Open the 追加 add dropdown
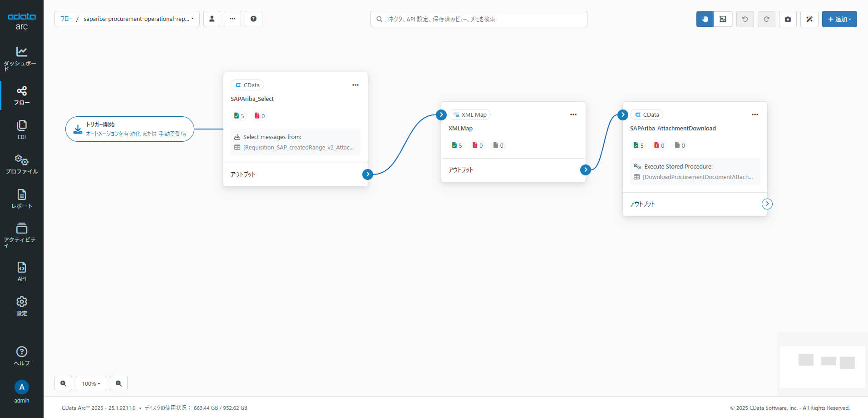Viewport: 868px width, 418px height. [x=839, y=19]
